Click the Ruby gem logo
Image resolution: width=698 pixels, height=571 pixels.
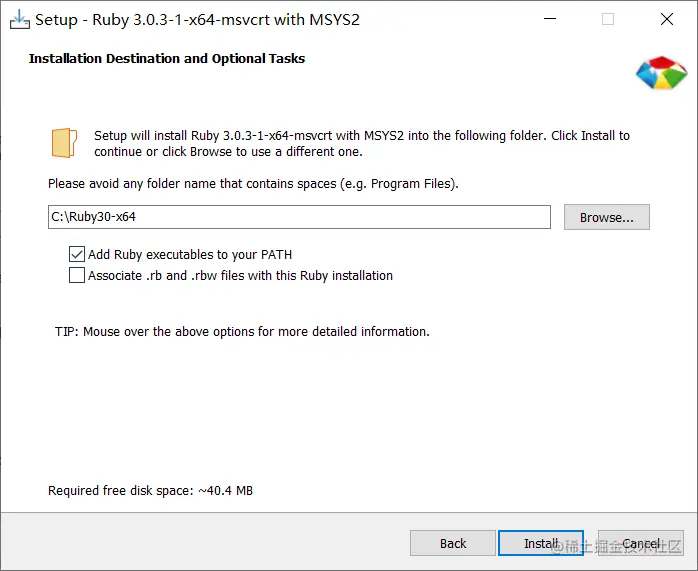(x=661, y=73)
